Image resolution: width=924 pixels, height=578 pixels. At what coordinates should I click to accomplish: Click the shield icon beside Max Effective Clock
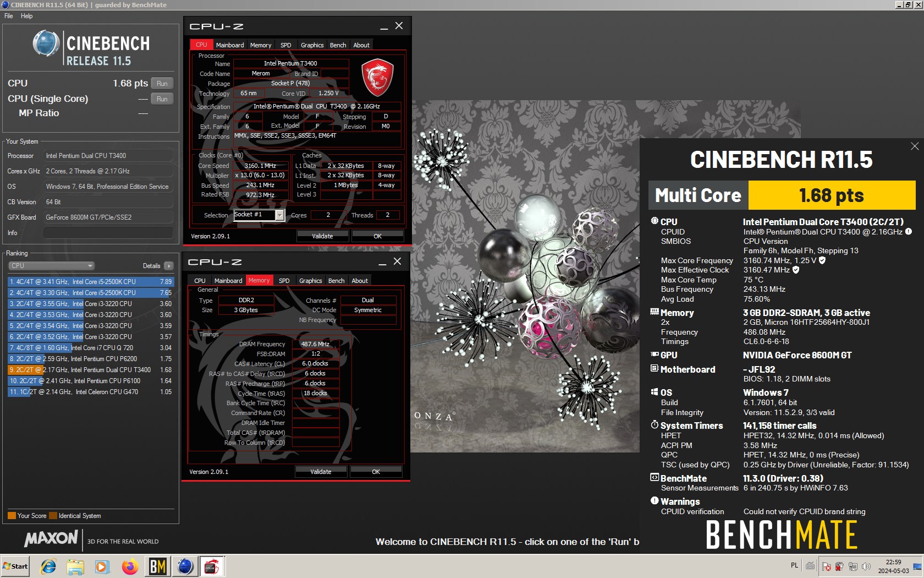[x=796, y=270]
